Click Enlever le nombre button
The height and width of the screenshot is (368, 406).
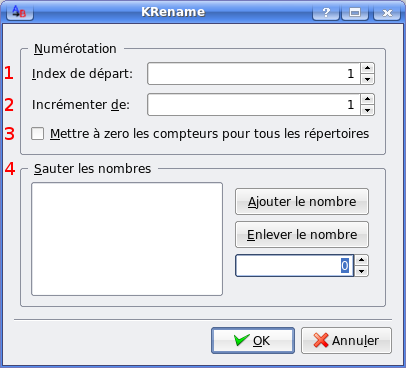(x=302, y=235)
